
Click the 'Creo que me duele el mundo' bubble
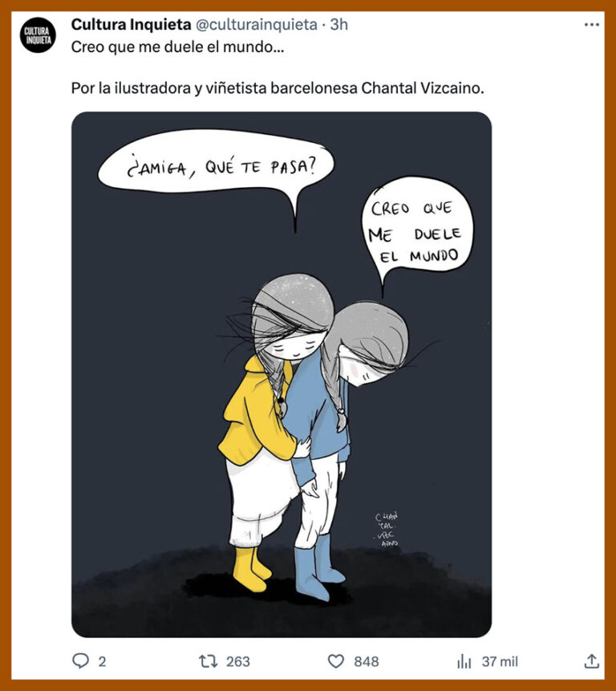point(417,230)
